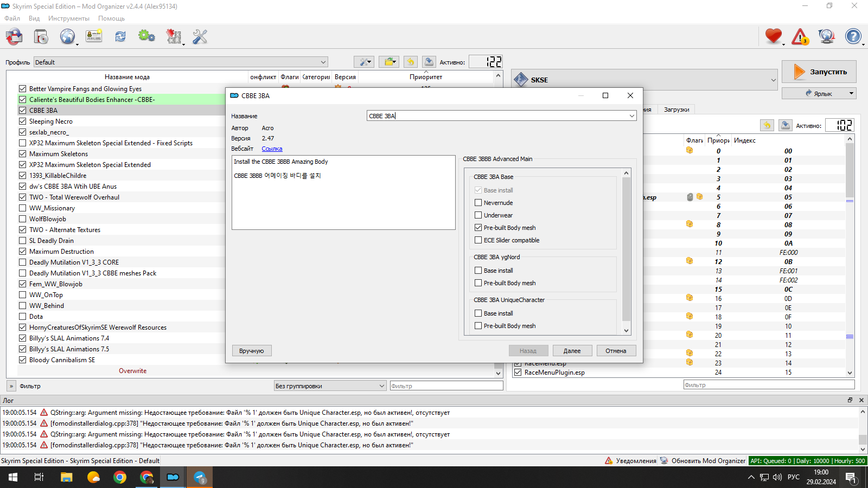This screenshot has height=488, width=868.
Task: Click the blue refresh arrows icon
Action: (x=120, y=37)
